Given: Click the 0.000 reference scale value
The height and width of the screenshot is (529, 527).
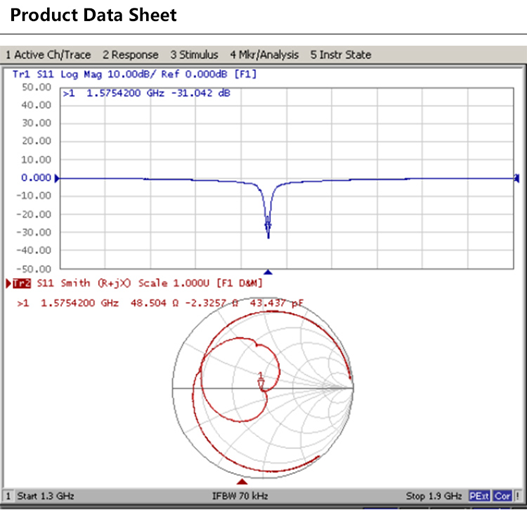Looking at the screenshot, I should (x=36, y=178).
